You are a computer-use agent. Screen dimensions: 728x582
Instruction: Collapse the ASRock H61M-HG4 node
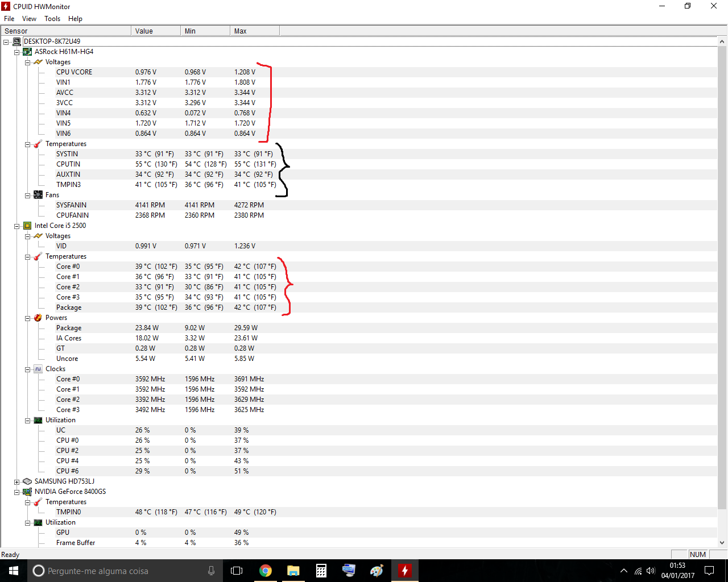click(x=17, y=52)
